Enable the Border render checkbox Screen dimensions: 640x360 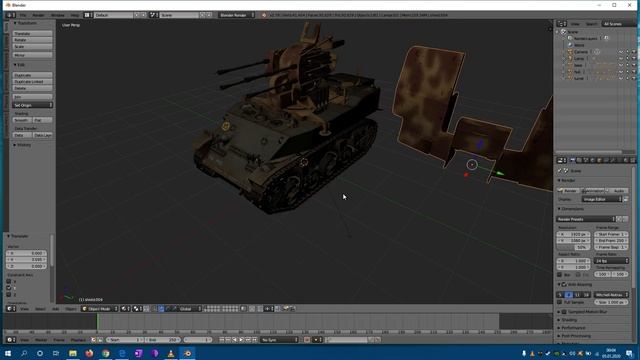click(560, 275)
